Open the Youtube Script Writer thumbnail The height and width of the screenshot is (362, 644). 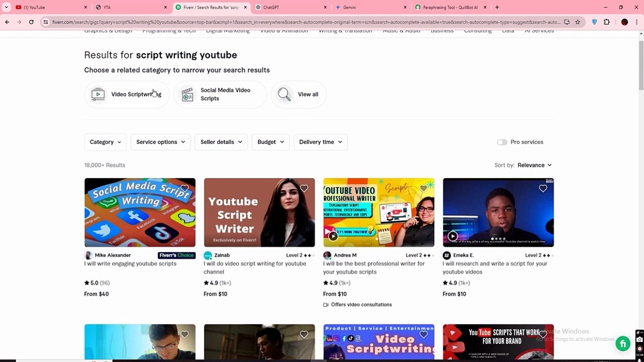[259, 213]
